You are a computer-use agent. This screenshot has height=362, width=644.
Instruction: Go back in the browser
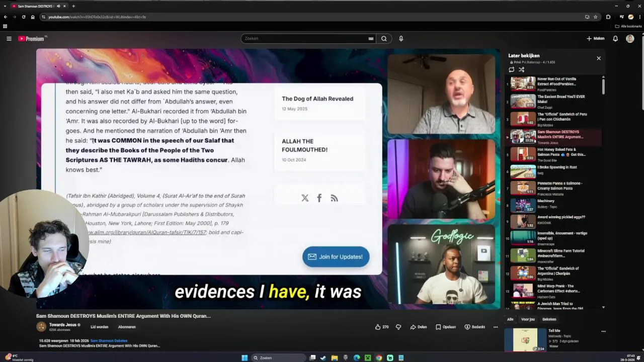tap(5, 17)
